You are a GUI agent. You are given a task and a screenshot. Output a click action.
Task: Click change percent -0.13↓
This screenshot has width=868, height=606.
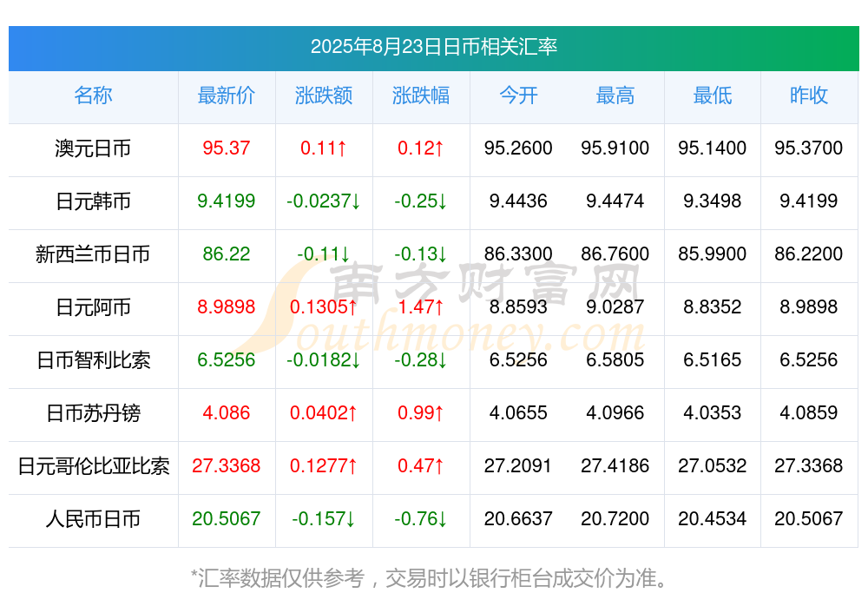(421, 254)
